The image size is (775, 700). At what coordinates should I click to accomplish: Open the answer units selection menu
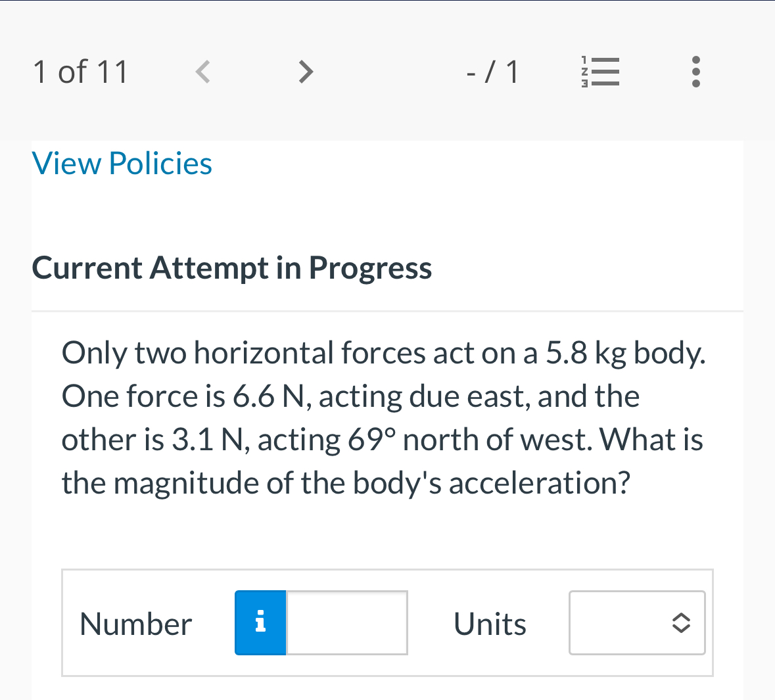(636, 622)
